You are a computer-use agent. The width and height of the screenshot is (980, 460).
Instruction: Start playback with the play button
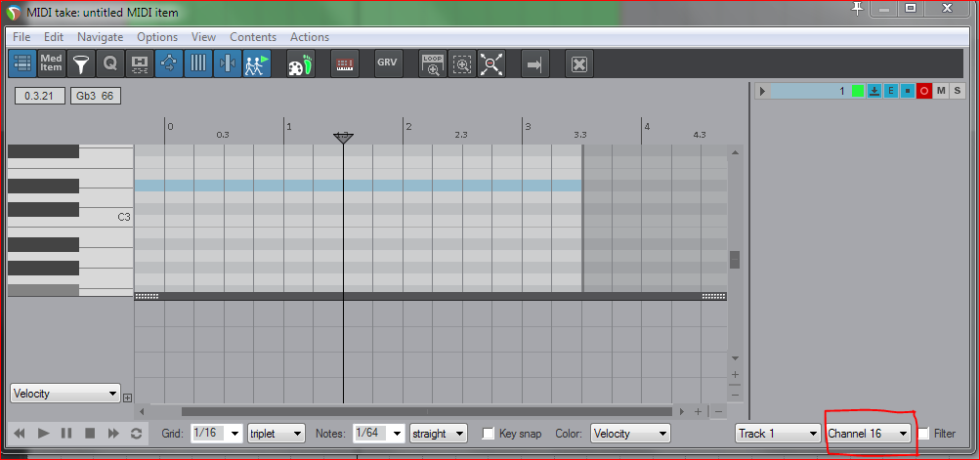[43, 433]
